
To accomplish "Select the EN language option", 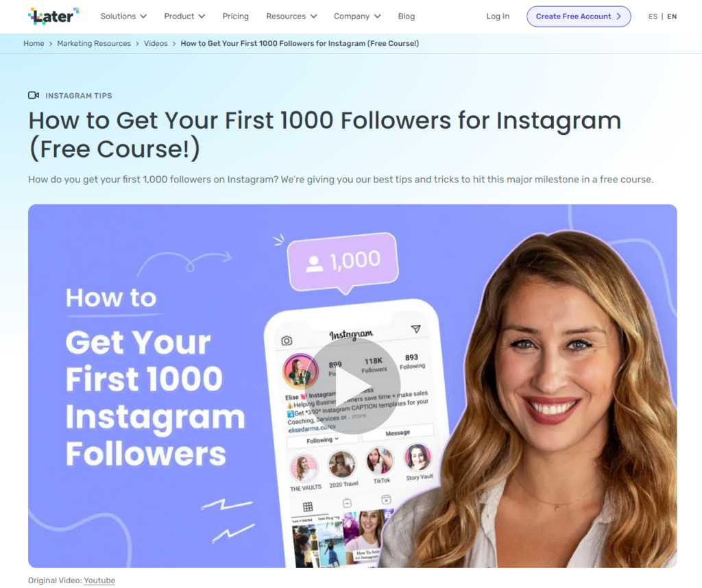I will 672,16.
